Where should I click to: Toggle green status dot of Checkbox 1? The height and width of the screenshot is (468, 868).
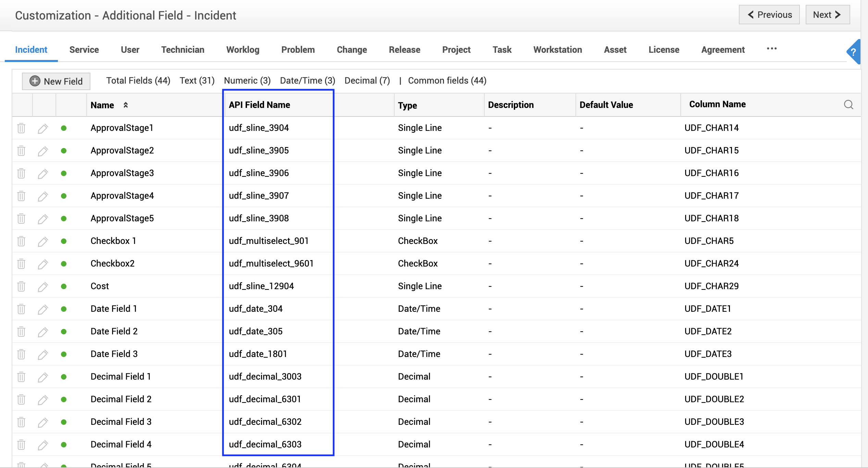coord(64,241)
